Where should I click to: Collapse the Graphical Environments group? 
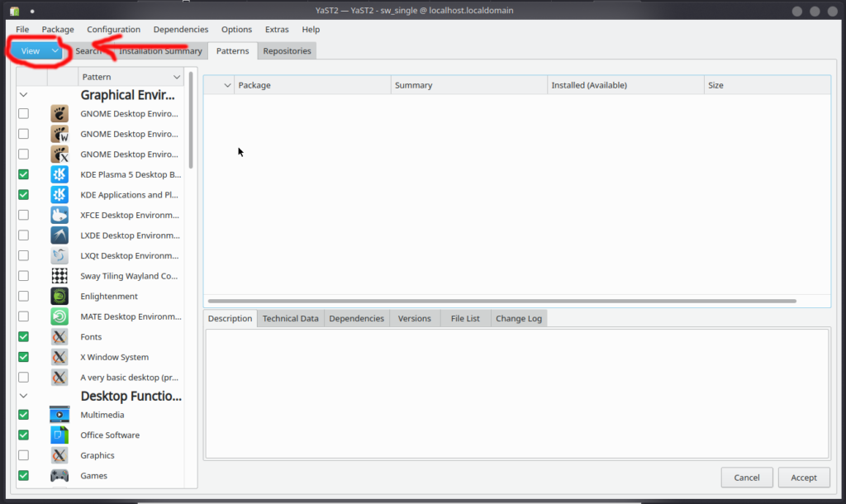click(23, 94)
